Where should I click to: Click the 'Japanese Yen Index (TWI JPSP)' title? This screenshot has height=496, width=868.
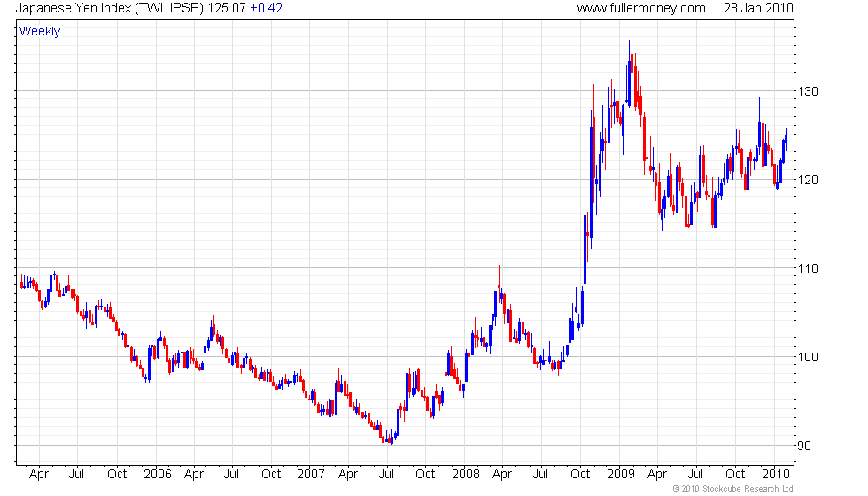[x=110, y=8]
